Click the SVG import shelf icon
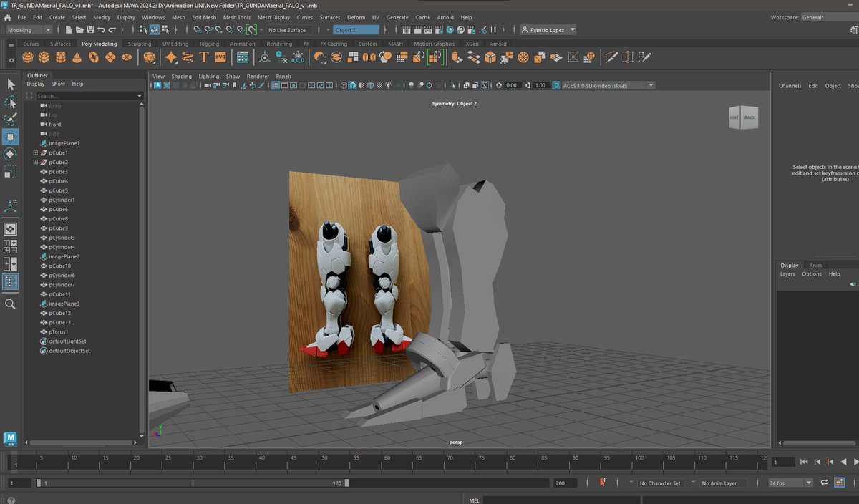Viewport: 859px width, 504px height. click(x=220, y=57)
